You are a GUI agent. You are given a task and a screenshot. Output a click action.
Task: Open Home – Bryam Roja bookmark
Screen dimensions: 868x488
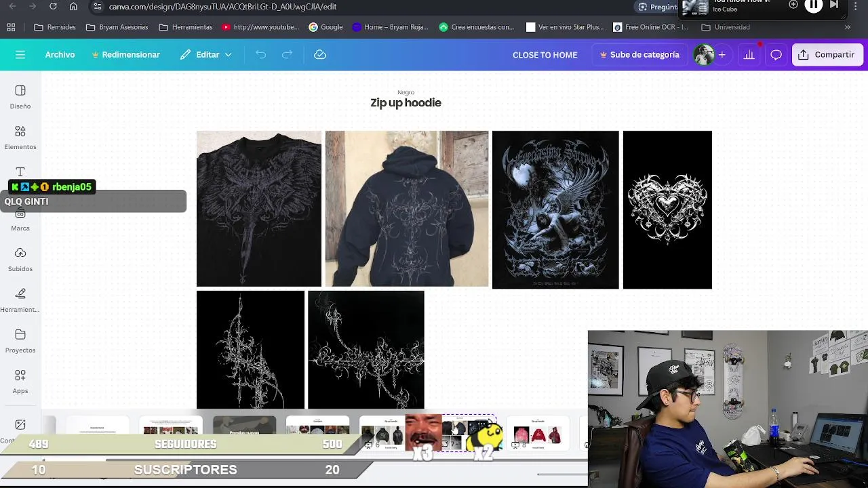click(x=391, y=27)
